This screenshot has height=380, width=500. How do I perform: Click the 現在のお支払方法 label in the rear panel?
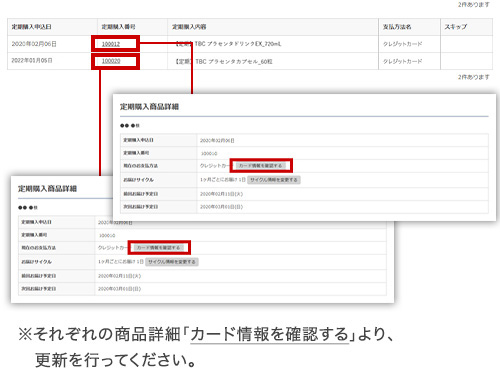coord(39,248)
